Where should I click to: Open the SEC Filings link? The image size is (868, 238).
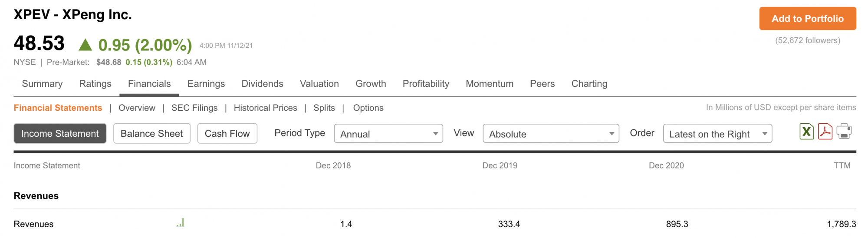click(194, 108)
